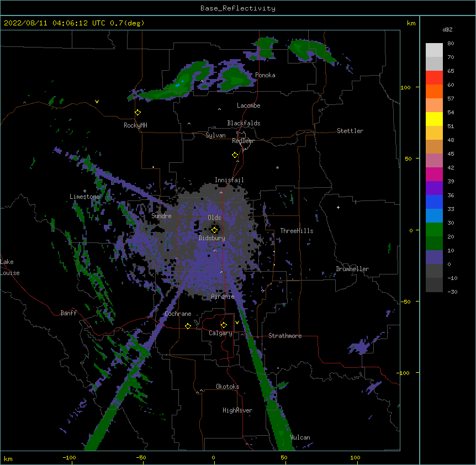Click the 80 value on the dBZ scale
Screen dimensions: 476x465
pyautogui.click(x=451, y=44)
